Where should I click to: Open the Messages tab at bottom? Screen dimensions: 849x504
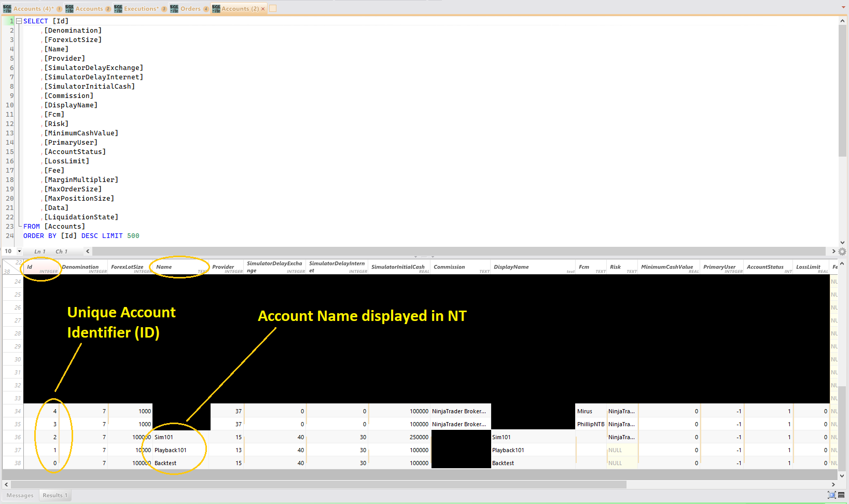[20, 495]
